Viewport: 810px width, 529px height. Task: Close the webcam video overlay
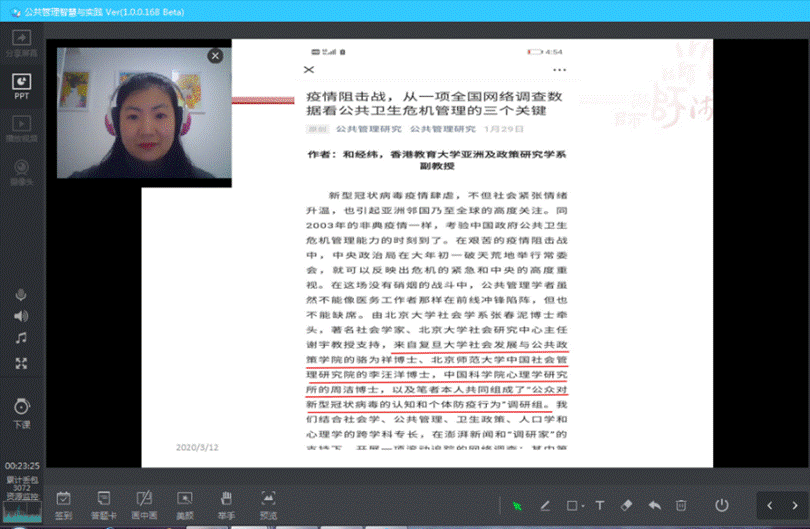click(x=214, y=56)
